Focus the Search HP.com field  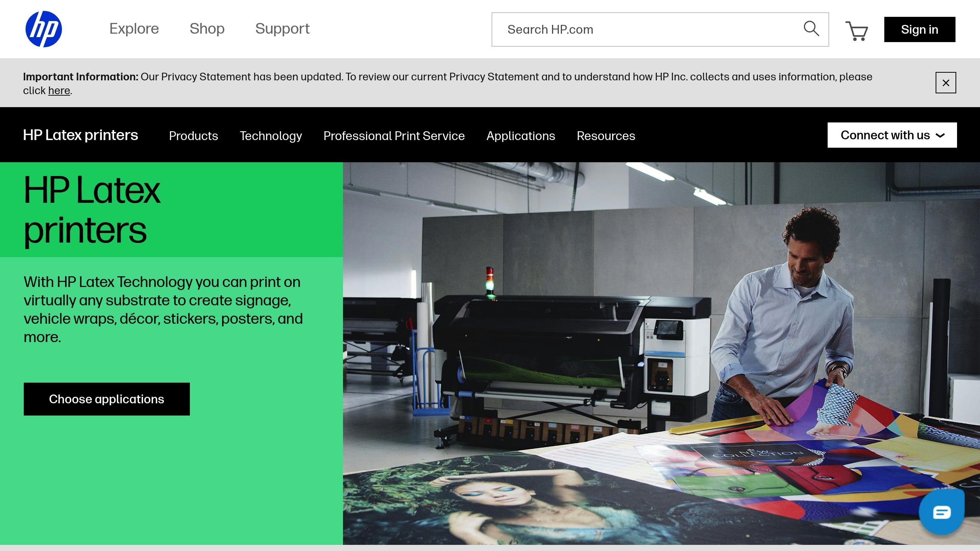[647, 29]
